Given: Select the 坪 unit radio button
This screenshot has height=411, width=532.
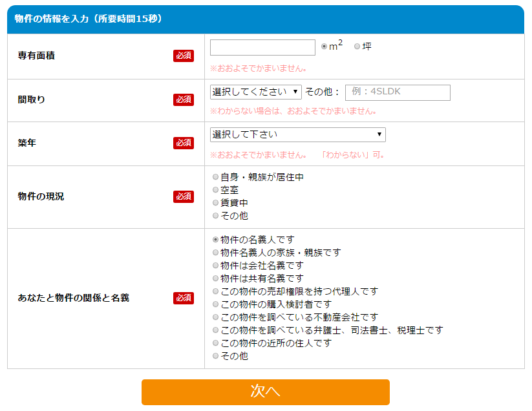Looking at the screenshot, I should pos(357,47).
